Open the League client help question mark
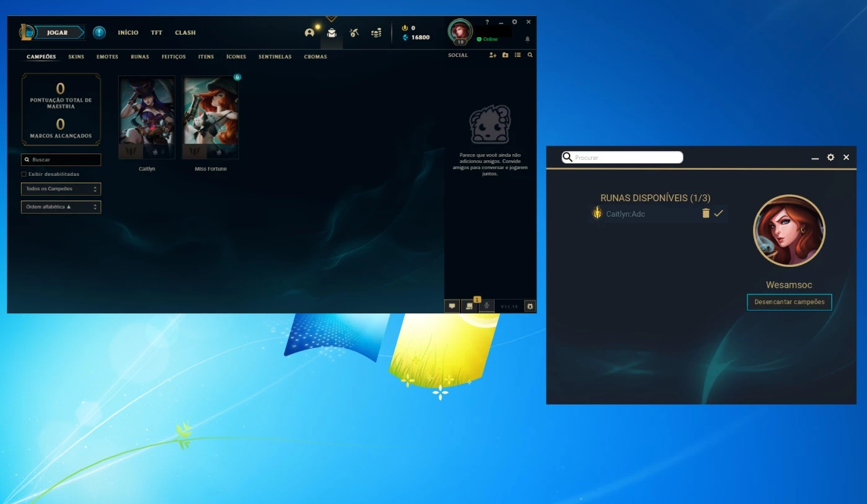 487,22
